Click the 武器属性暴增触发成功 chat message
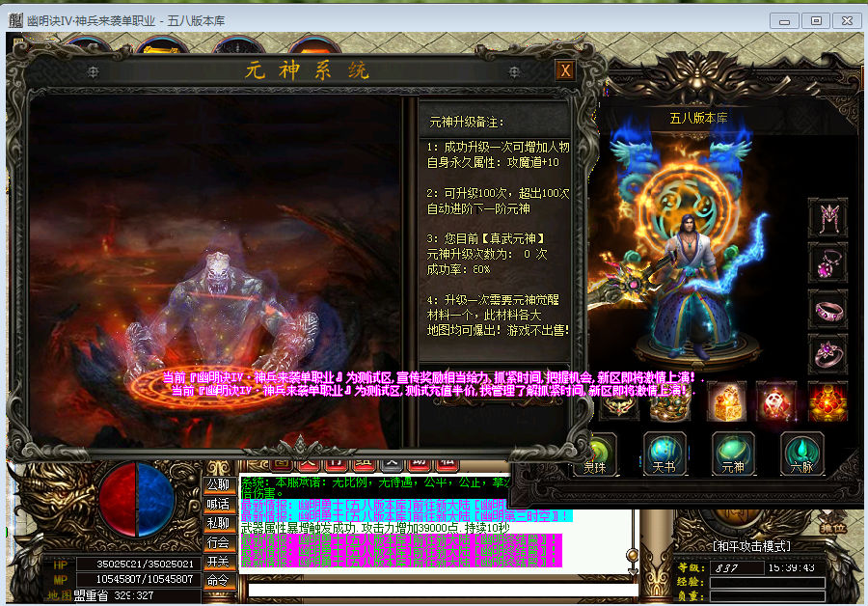This screenshot has height=606, width=868. [375, 529]
